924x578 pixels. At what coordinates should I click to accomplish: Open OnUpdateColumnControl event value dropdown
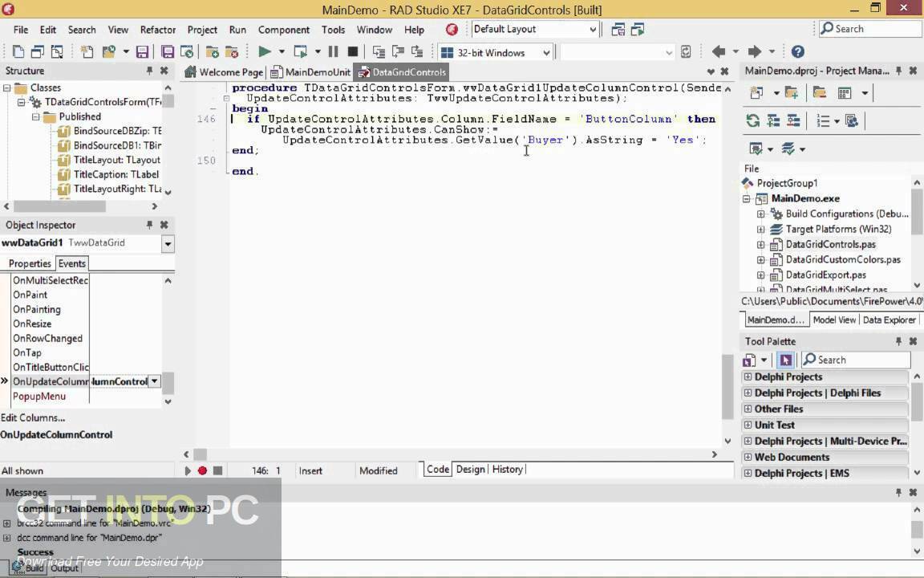click(154, 381)
